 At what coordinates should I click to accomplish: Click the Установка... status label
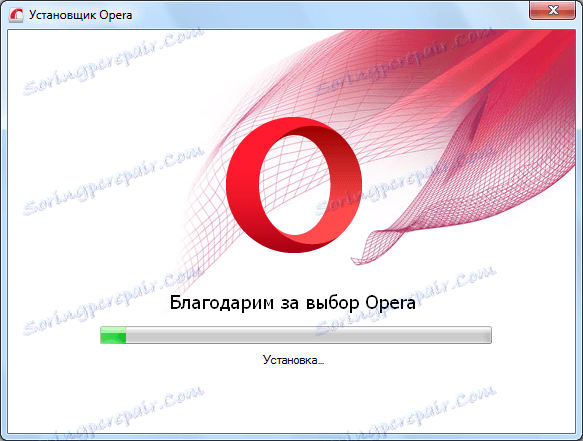point(293,360)
